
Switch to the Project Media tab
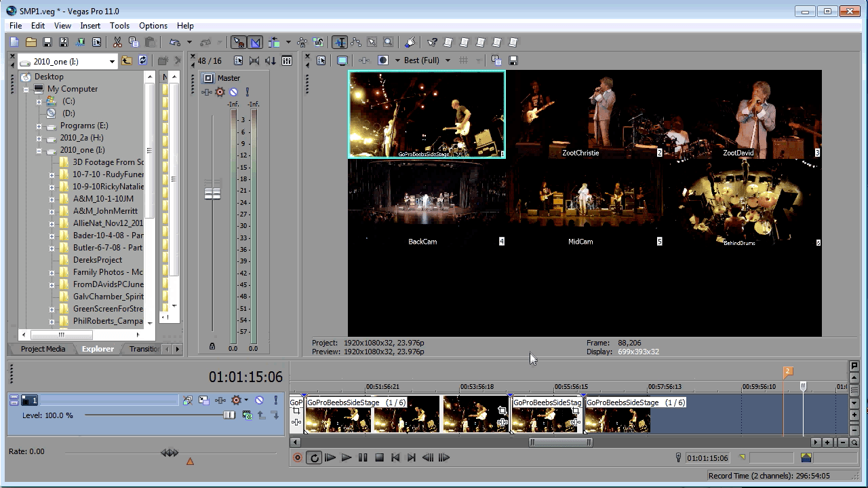(x=43, y=349)
